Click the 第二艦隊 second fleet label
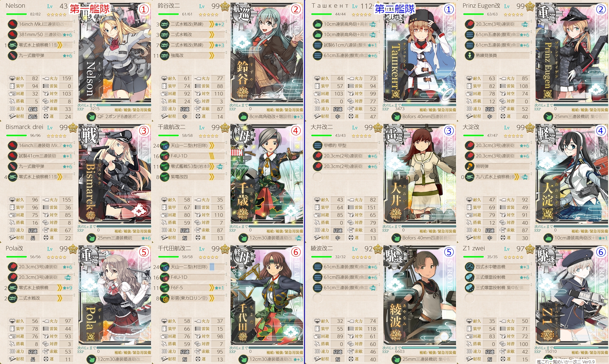Image resolution: width=609 pixels, height=364 pixels. [x=395, y=9]
